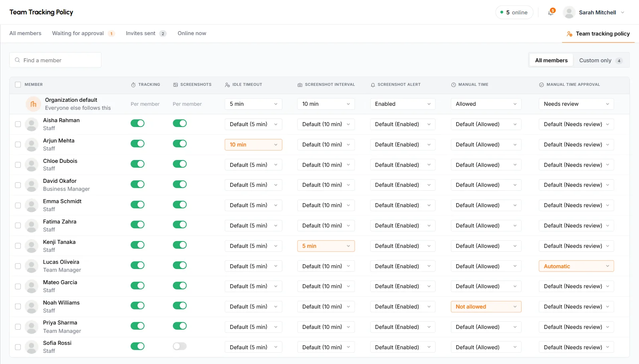
Task: Click the Tracking column stopwatch icon
Action: [x=133, y=85]
